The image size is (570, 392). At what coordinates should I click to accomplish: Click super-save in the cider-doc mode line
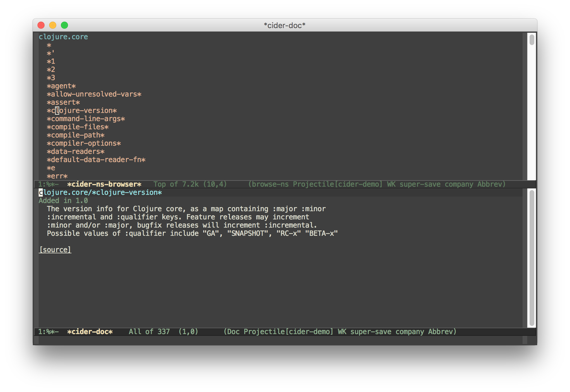(x=371, y=332)
